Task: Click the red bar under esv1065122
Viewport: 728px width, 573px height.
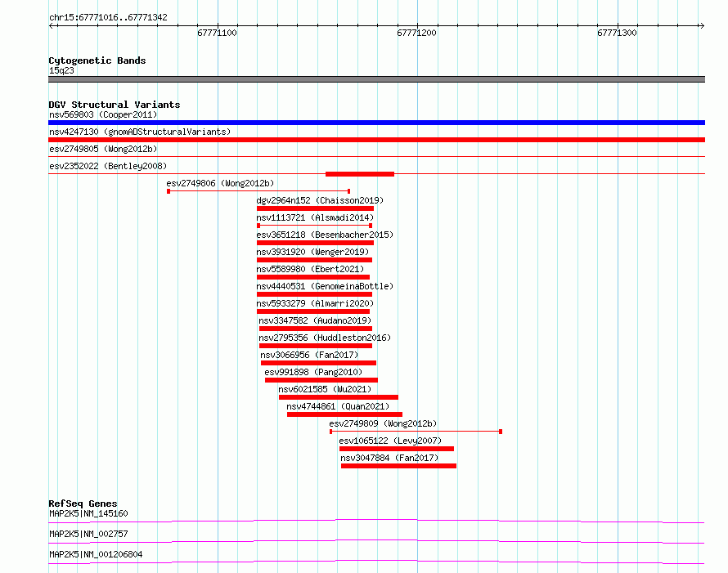Action: point(397,449)
